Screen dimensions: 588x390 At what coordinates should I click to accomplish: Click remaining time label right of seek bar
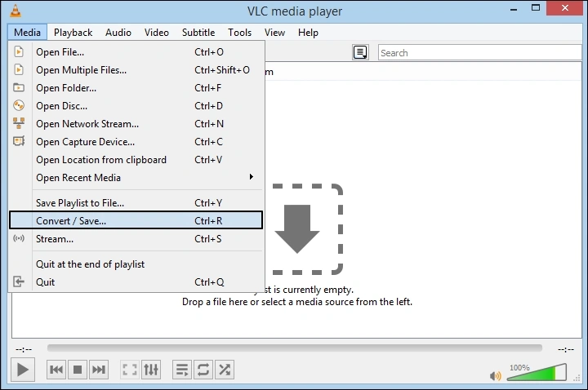pos(566,349)
